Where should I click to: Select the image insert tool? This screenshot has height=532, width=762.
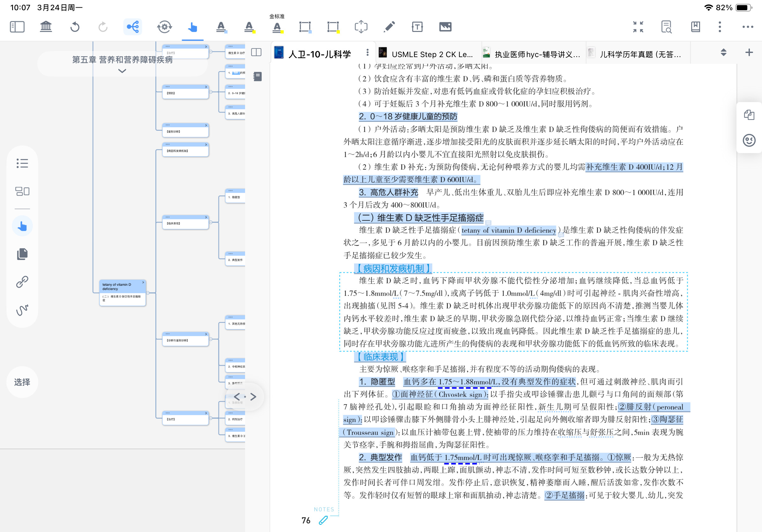click(445, 27)
